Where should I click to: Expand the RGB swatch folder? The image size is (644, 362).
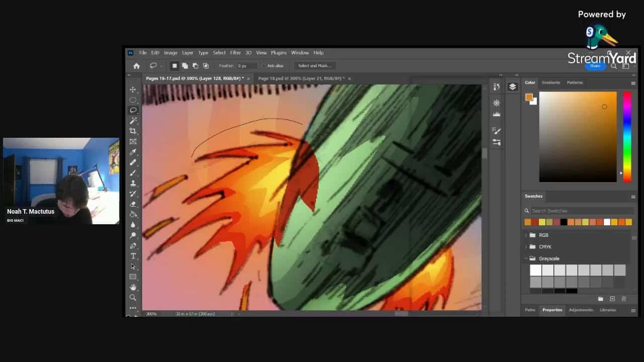click(x=526, y=235)
